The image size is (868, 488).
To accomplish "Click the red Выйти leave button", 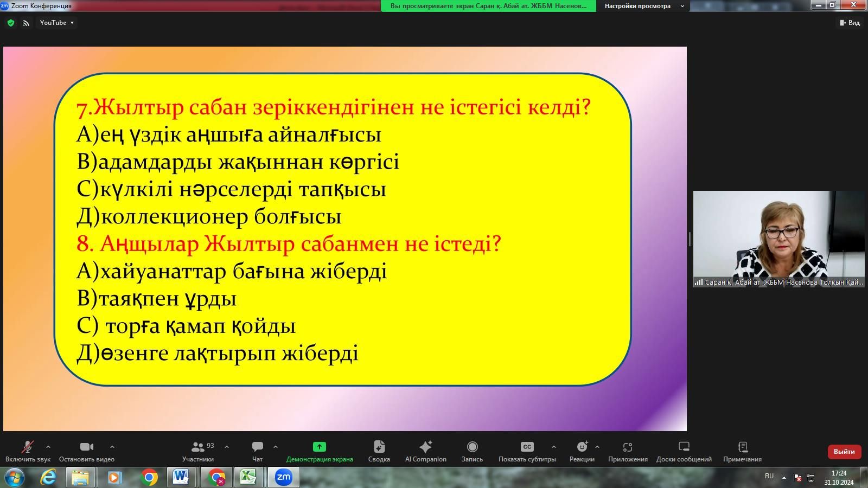I will click(x=844, y=452).
